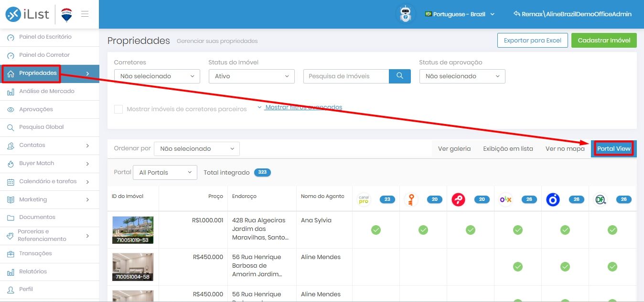644x302 pixels.
Task: Click the Marketing book icon
Action: tap(11, 200)
